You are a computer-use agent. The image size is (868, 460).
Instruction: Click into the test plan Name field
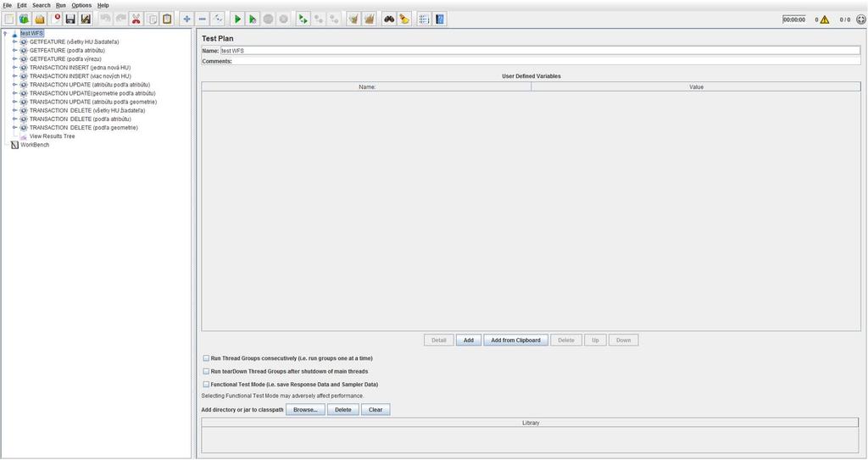(x=540, y=51)
